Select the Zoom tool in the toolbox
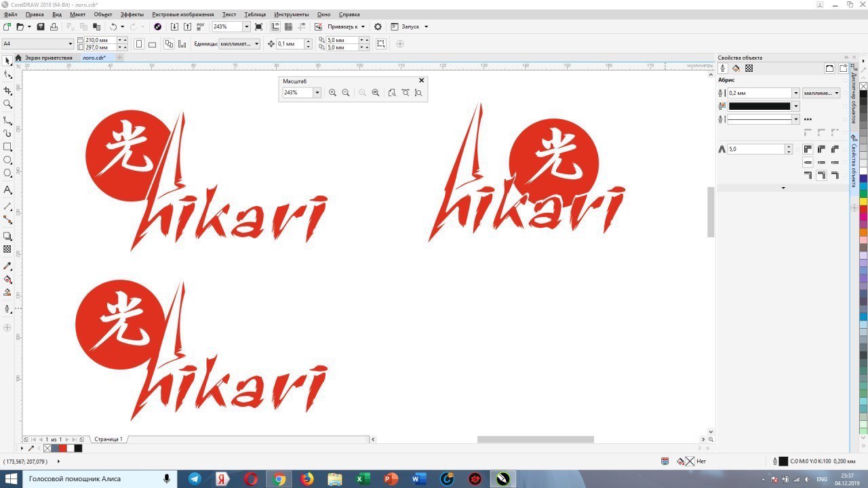 pos(7,104)
